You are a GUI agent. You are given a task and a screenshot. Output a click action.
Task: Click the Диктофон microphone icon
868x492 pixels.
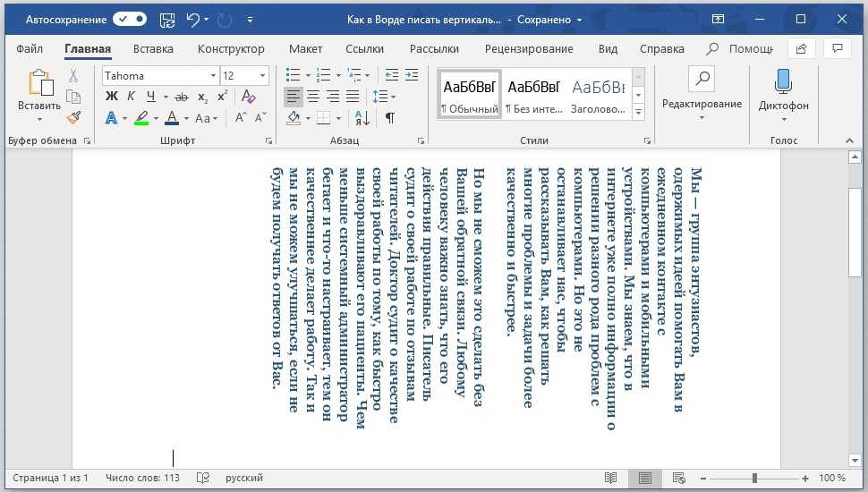tap(783, 81)
